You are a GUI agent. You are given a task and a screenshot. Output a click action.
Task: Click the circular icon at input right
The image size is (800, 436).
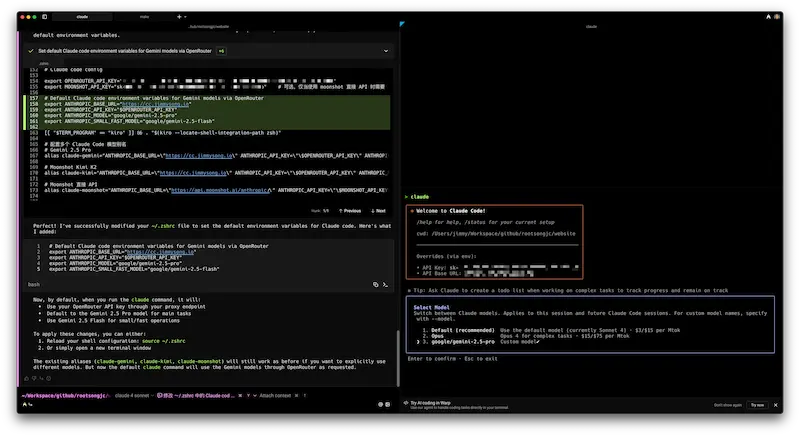click(380, 404)
